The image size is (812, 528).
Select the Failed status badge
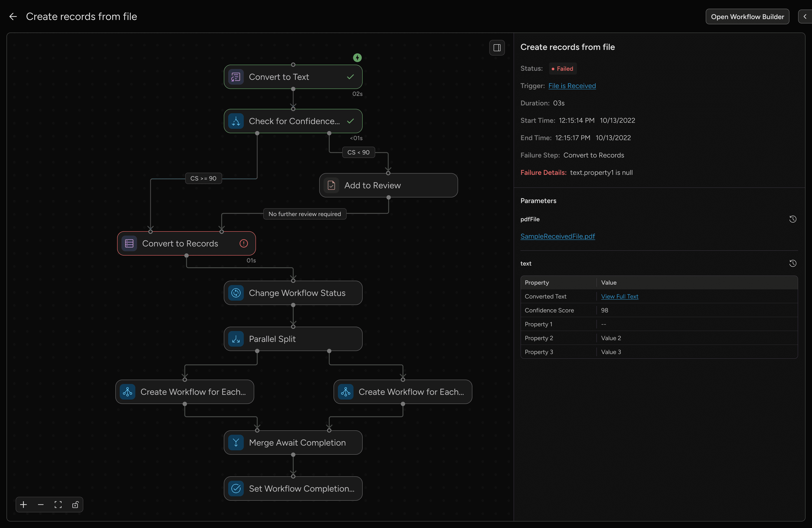point(562,68)
